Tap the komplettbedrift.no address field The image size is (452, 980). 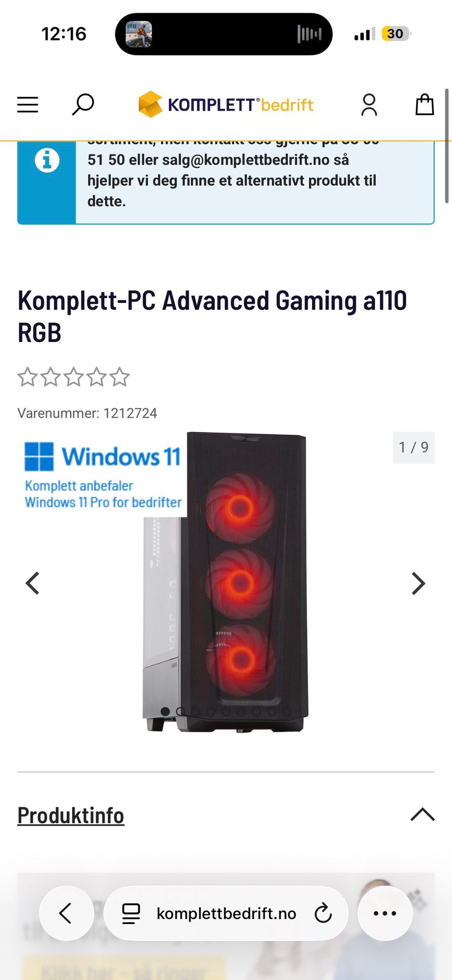point(226,913)
